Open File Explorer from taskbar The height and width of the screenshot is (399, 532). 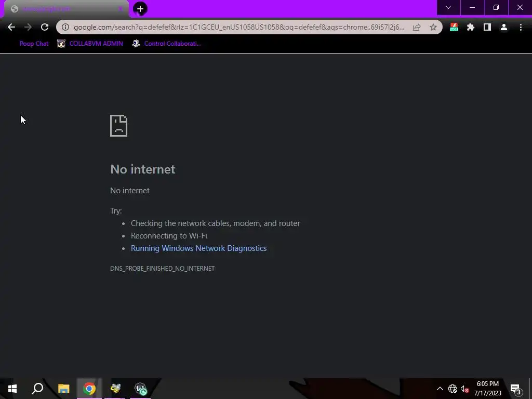(x=63, y=389)
